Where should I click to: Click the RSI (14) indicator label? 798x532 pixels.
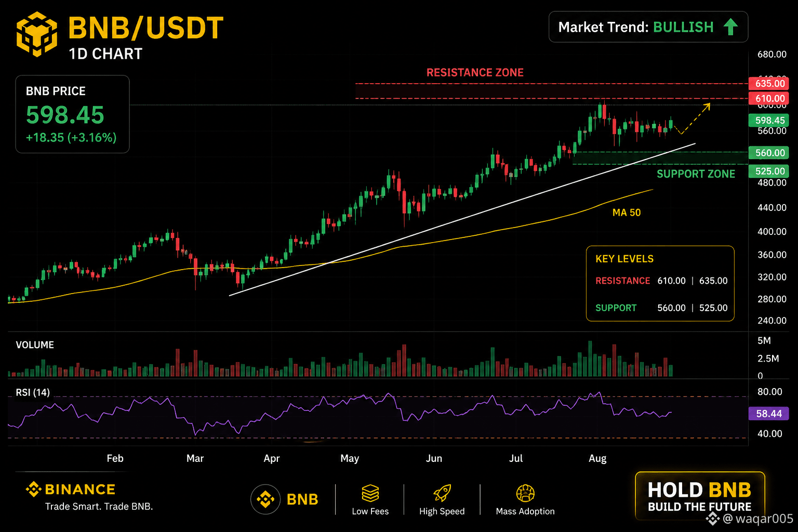(x=33, y=392)
